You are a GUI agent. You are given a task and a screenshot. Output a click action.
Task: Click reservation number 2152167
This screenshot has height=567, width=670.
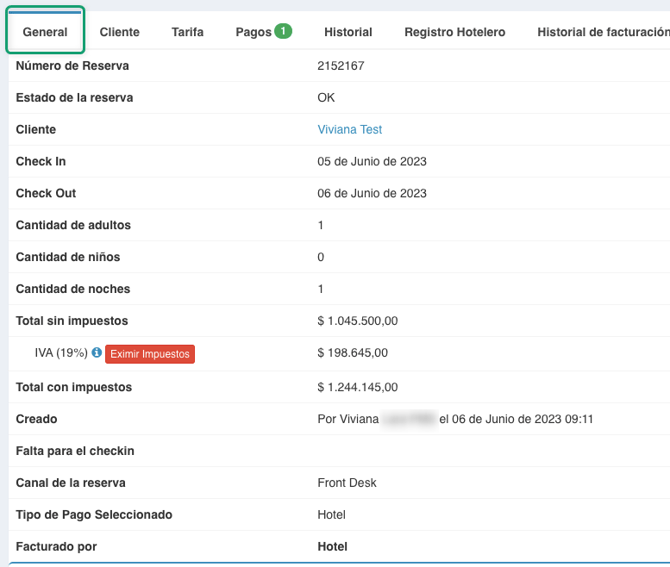tap(340, 66)
